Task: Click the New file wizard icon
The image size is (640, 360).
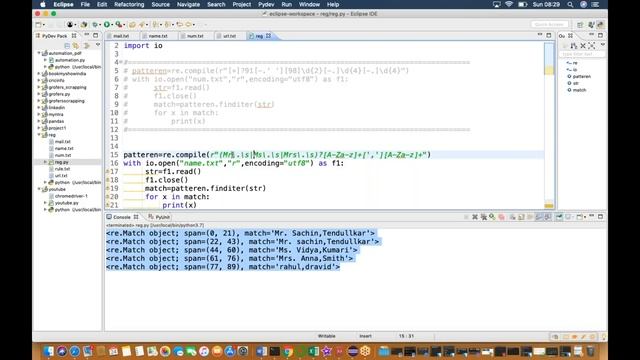Action: 39,24
